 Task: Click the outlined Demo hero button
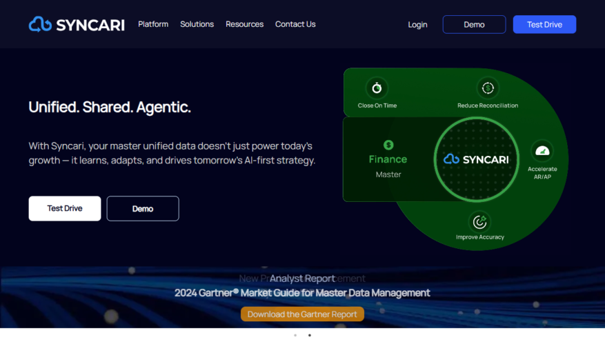pos(143,209)
